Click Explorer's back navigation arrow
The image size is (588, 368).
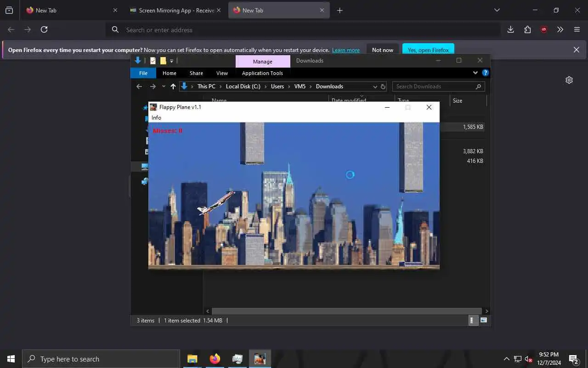[139, 86]
